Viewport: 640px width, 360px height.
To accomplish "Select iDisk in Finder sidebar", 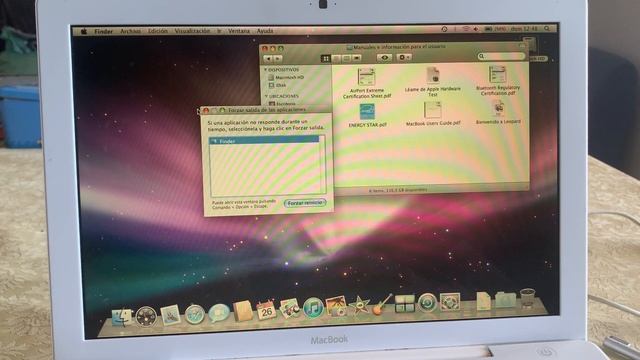I will pos(278,85).
